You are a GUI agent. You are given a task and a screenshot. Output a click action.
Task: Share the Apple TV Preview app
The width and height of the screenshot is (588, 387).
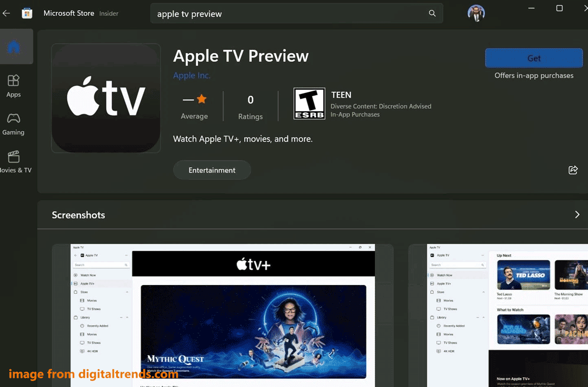[573, 170]
